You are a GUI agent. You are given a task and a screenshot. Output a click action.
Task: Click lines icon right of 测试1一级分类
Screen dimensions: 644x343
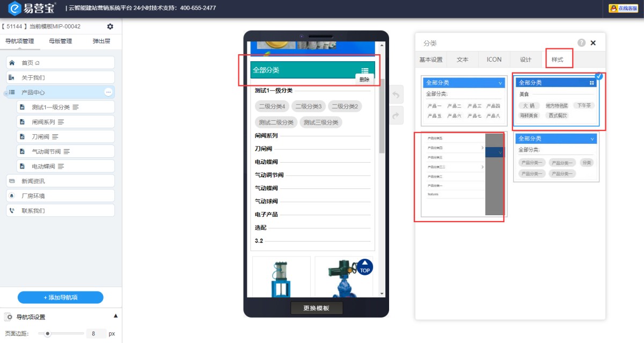point(76,107)
